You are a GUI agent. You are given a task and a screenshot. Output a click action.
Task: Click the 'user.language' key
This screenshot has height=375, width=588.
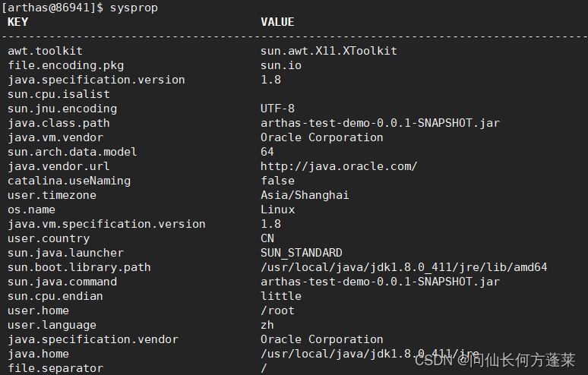coord(52,325)
